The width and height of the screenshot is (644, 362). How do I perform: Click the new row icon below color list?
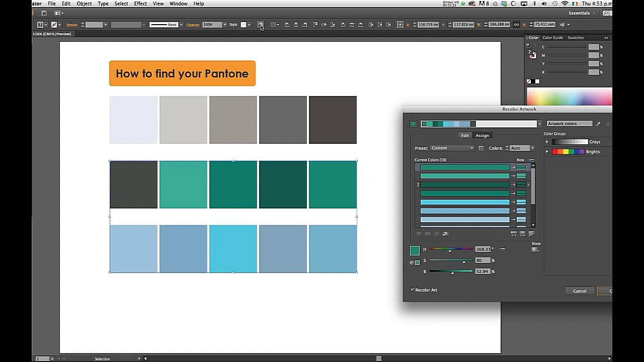point(445,233)
